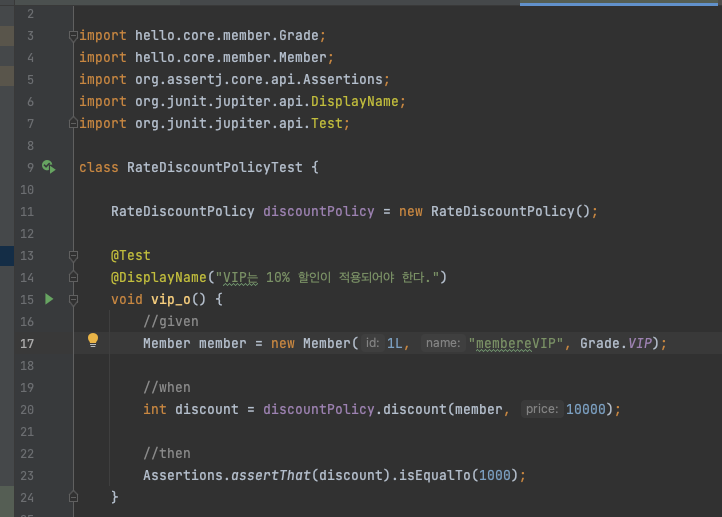Click Test in the import on line 7
722x517 pixels.
click(326, 123)
